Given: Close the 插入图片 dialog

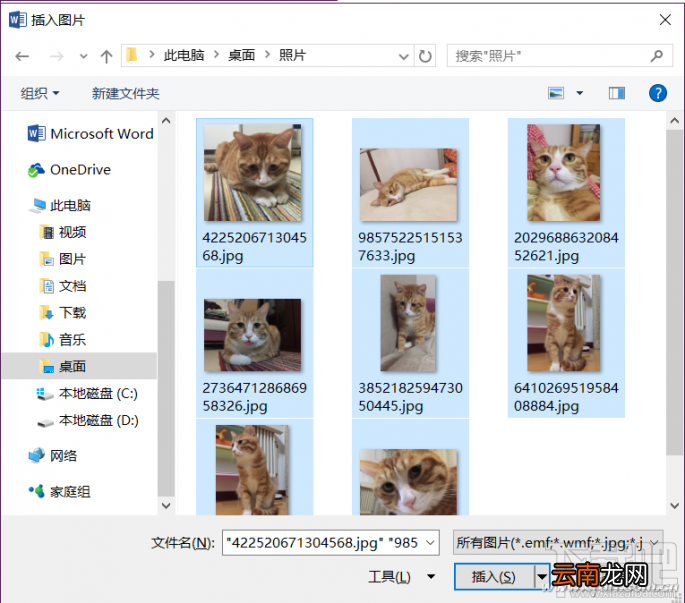Looking at the screenshot, I should click(665, 20).
